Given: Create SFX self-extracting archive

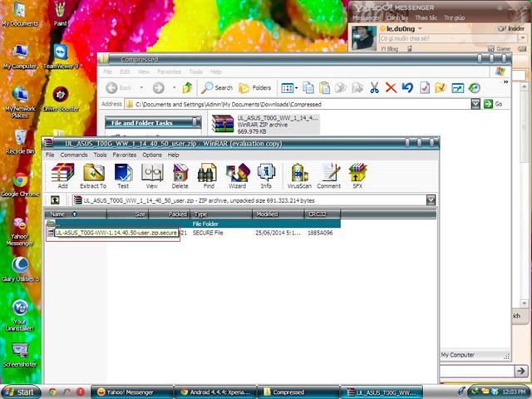Looking at the screenshot, I should 357,175.
